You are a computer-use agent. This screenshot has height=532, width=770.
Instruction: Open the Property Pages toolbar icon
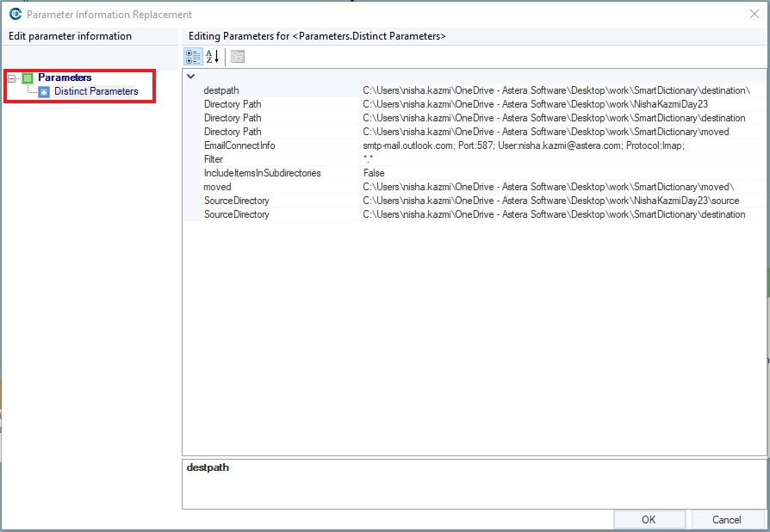point(237,57)
